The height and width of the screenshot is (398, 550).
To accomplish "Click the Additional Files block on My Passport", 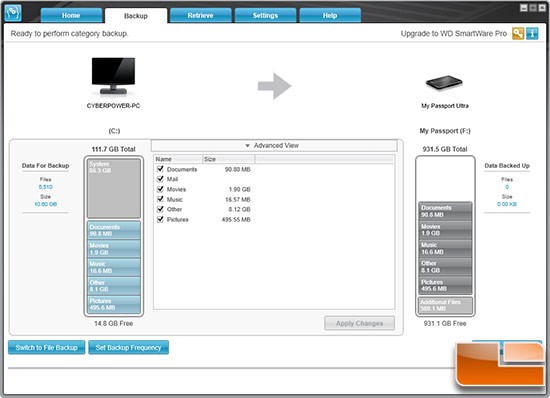I will click(445, 305).
